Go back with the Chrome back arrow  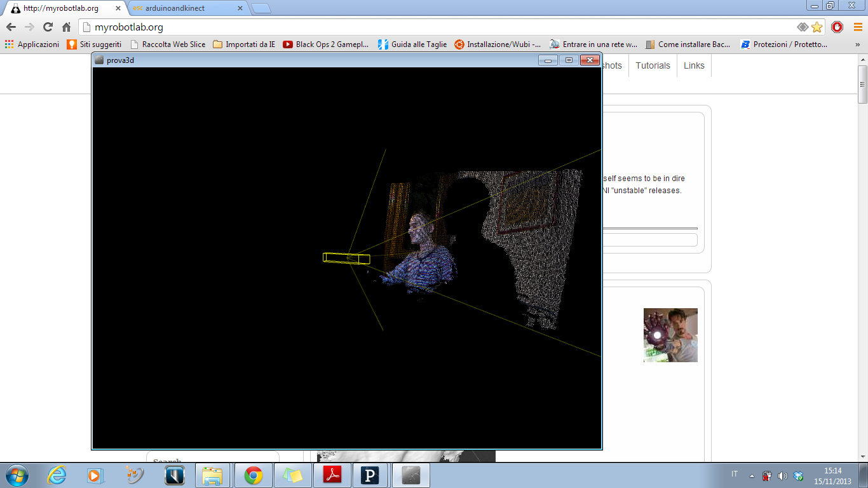11,27
